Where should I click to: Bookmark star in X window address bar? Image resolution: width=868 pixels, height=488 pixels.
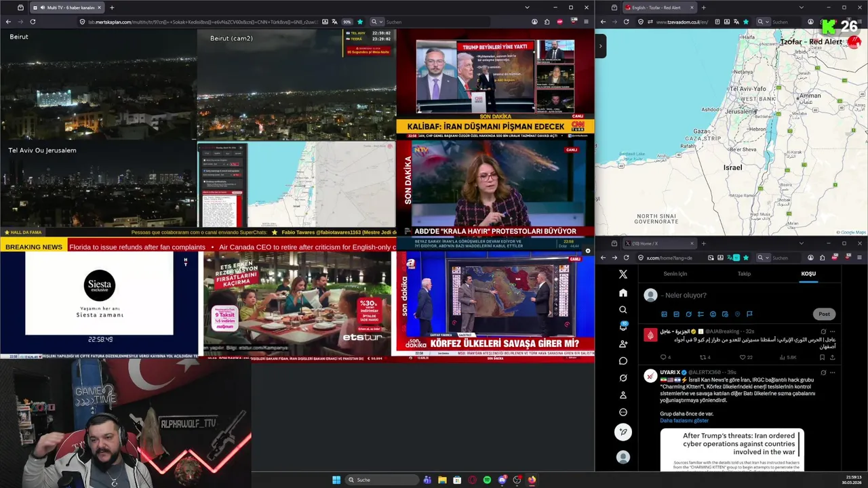point(746,258)
